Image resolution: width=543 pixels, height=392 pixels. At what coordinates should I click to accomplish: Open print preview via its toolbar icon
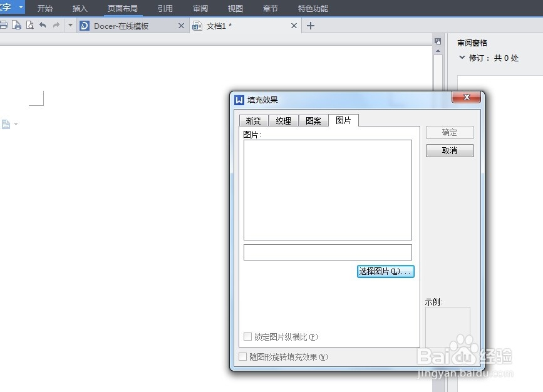click(x=29, y=25)
